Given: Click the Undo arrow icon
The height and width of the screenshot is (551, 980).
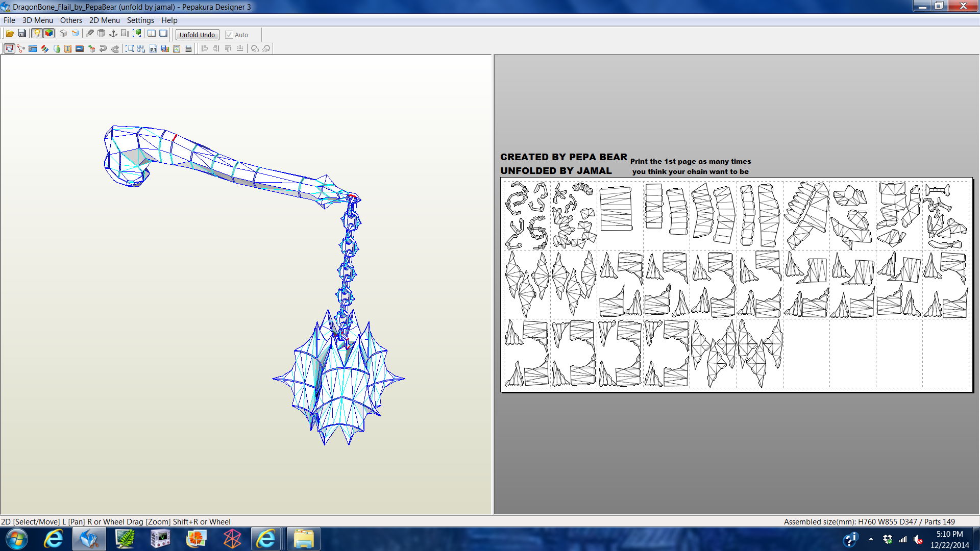Looking at the screenshot, I should (x=103, y=49).
